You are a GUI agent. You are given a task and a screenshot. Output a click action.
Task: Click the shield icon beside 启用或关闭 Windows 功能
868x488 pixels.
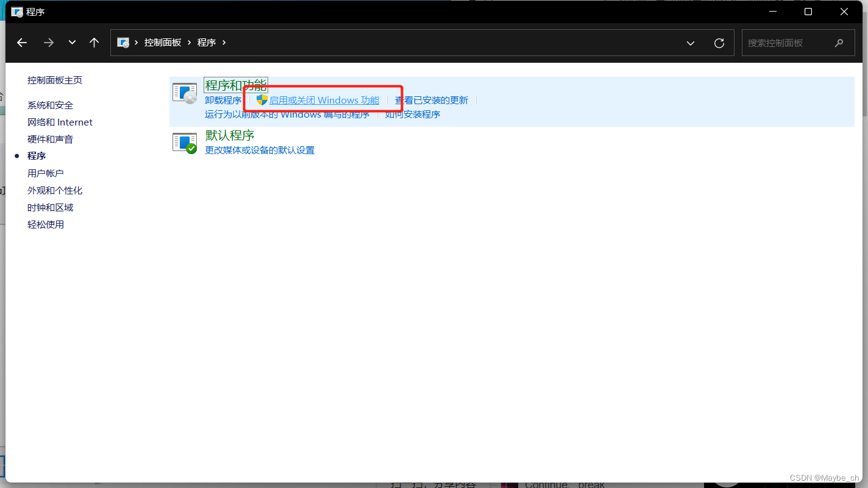click(x=262, y=100)
